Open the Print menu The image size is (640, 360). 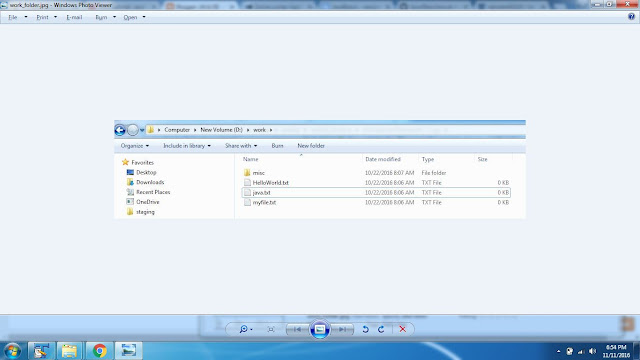point(42,17)
